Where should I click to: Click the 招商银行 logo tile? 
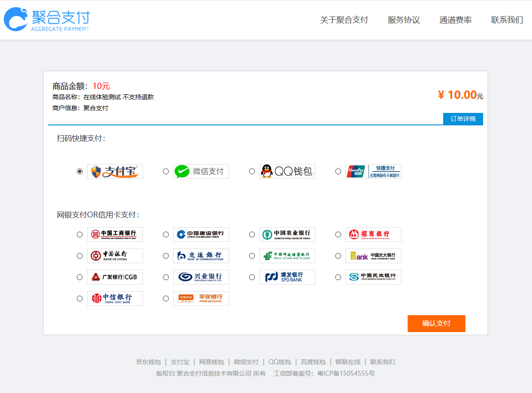click(373, 234)
